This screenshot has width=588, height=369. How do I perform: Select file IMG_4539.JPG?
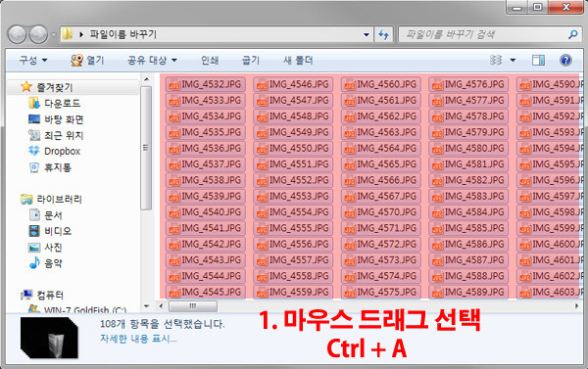206,197
